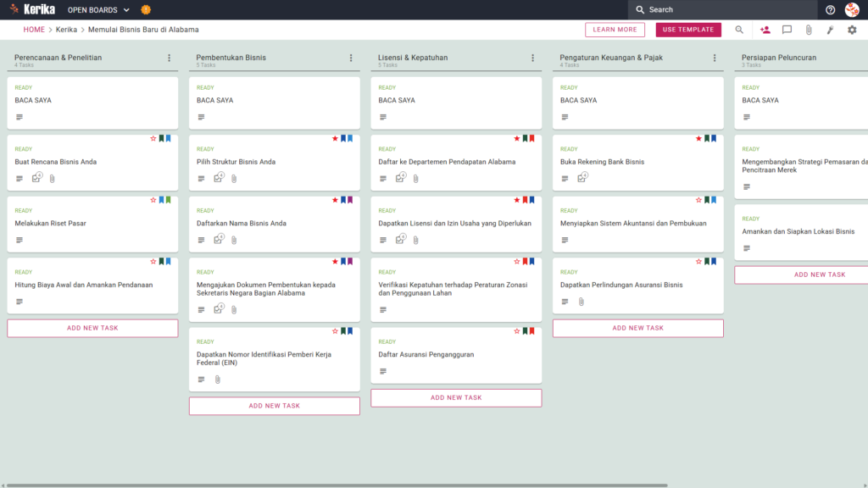Open the board settings gear icon
The width and height of the screenshot is (868, 488).
[852, 30]
